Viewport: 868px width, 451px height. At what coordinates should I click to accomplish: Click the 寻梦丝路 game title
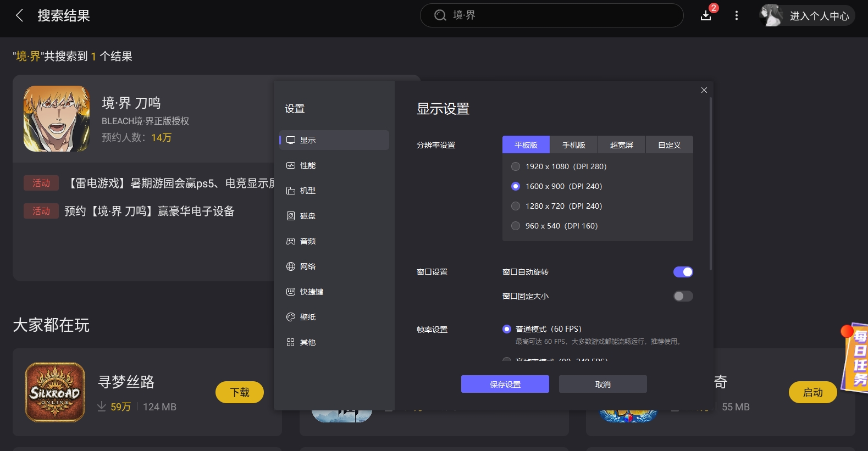[126, 382]
